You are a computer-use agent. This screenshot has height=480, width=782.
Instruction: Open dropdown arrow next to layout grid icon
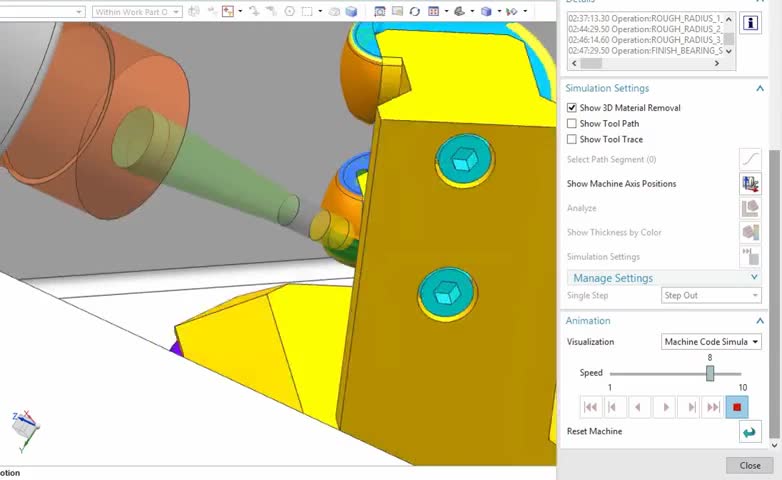(x=446, y=11)
